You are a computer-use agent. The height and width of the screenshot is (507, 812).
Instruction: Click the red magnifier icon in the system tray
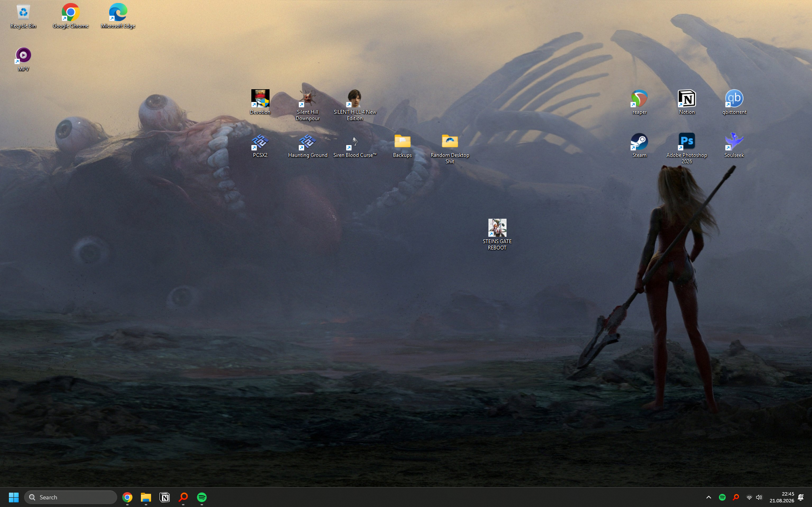[736, 497]
